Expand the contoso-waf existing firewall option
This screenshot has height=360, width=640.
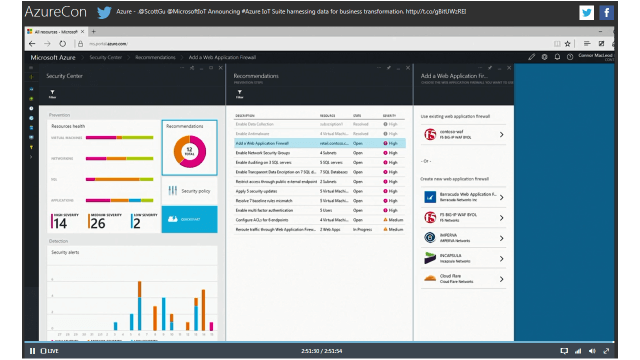pyautogui.click(x=464, y=134)
